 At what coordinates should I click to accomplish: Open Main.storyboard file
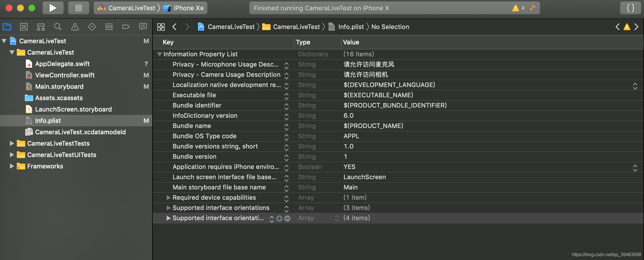tap(59, 86)
